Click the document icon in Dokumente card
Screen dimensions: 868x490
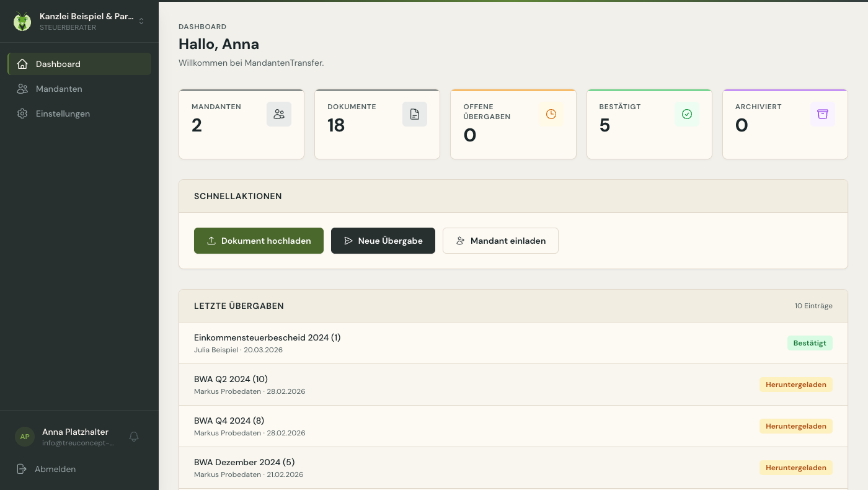click(x=415, y=114)
